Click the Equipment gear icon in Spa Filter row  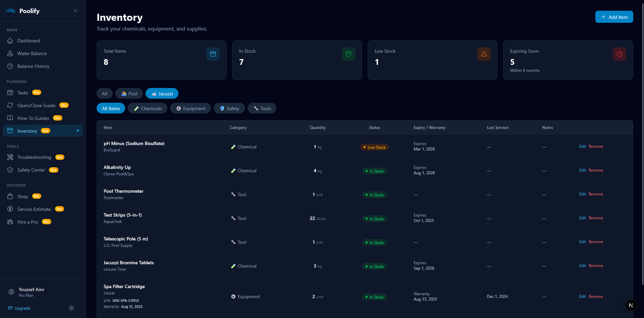pos(233,297)
